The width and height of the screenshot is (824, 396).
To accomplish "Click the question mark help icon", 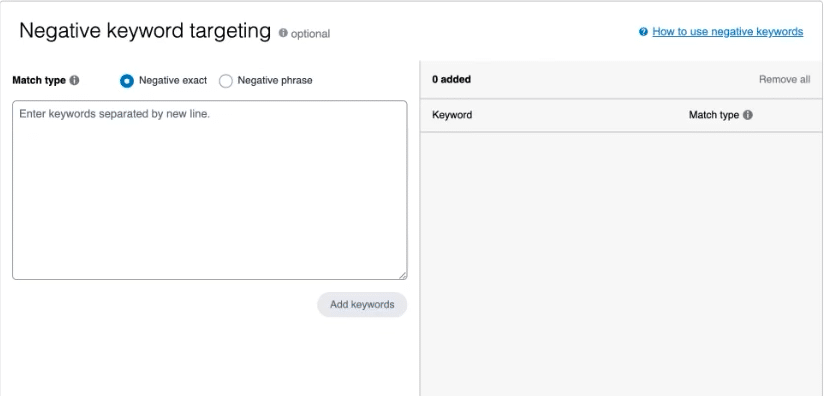I will 643,32.
